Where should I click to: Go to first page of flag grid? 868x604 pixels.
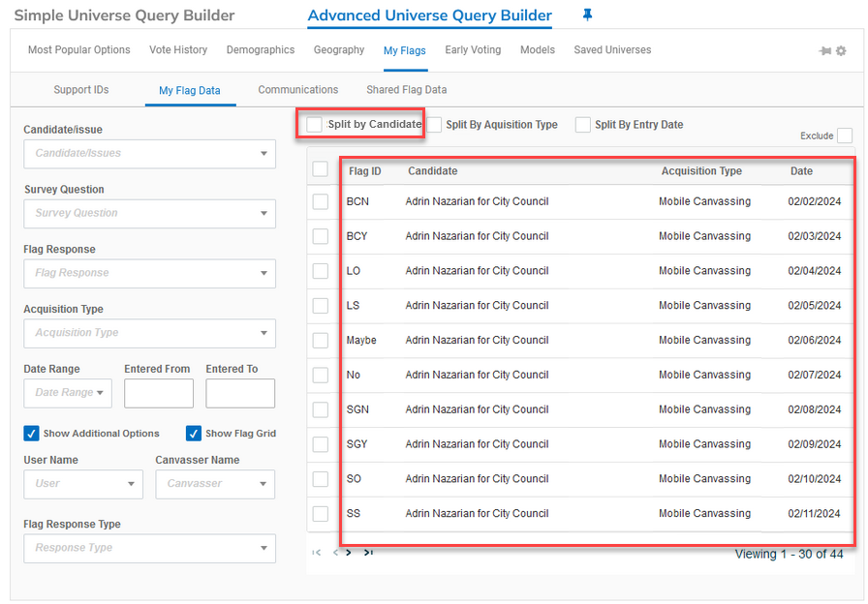[316, 553]
